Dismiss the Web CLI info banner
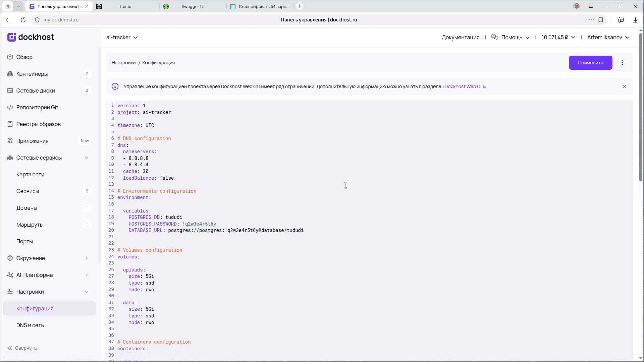This screenshot has height=362, width=644. [x=624, y=86]
